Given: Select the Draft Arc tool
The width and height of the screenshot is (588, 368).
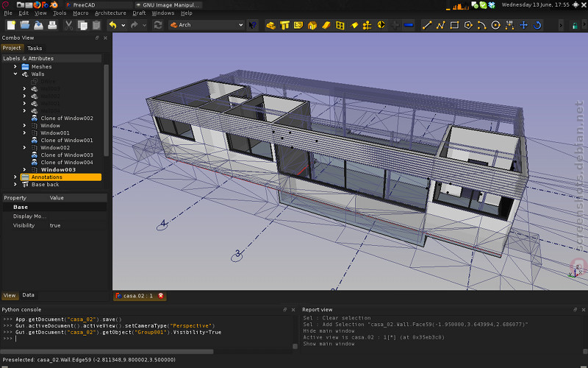Looking at the screenshot, I should pyautogui.click(x=482, y=25).
